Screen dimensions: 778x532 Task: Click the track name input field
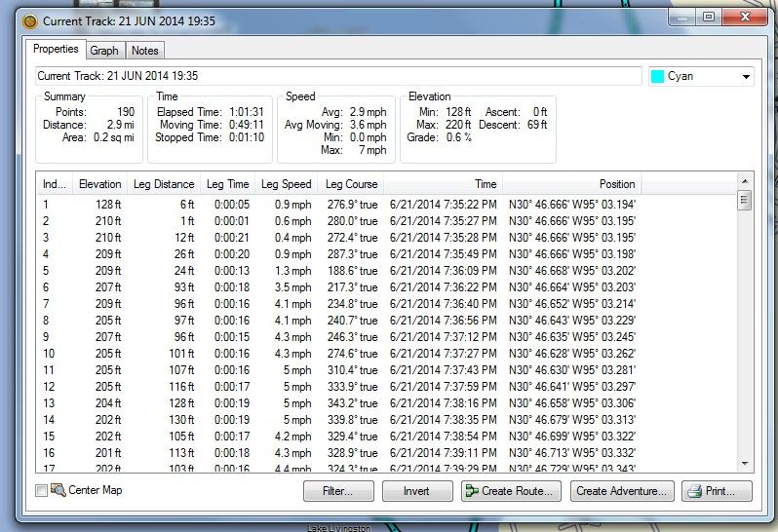coord(337,76)
